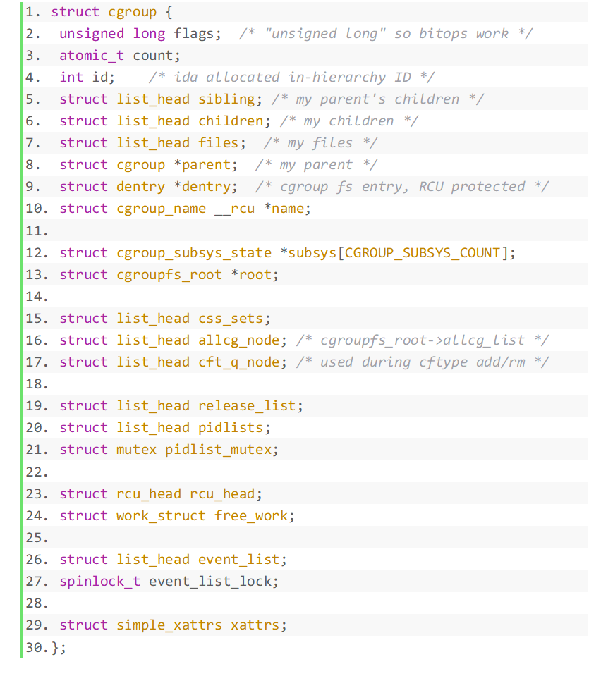Click 'struct list_head css_sets;' on line 15
This screenshot has height=700, width=589.
point(165,319)
